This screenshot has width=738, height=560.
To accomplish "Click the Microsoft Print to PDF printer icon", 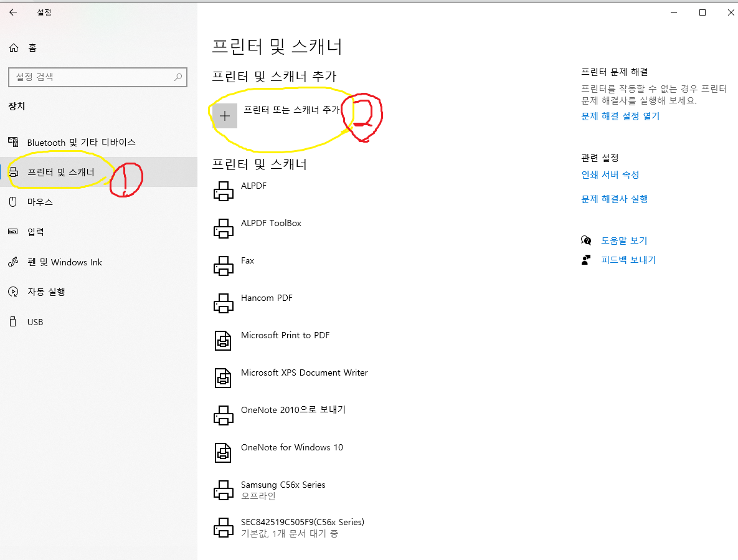I will click(x=224, y=341).
